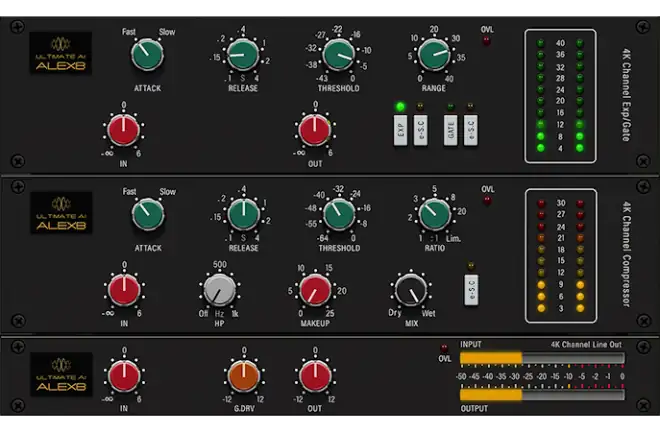Click the Exp/Gate IN red knob
This screenshot has width=660, height=433.
(x=123, y=130)
